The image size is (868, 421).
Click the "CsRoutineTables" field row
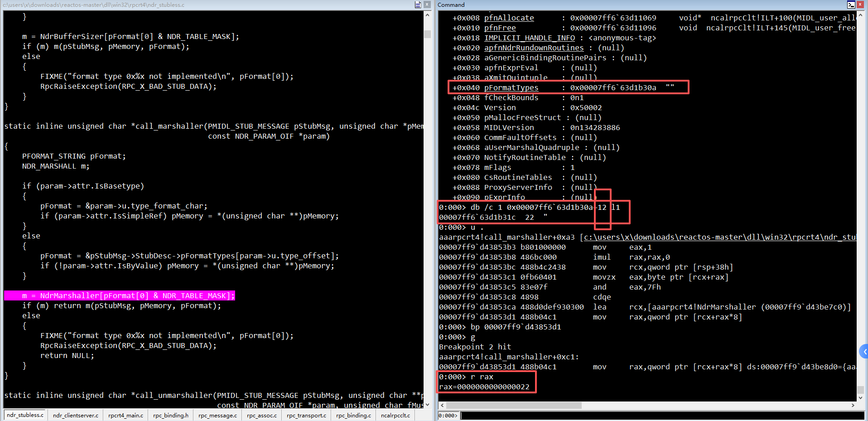tap(525, 177)
